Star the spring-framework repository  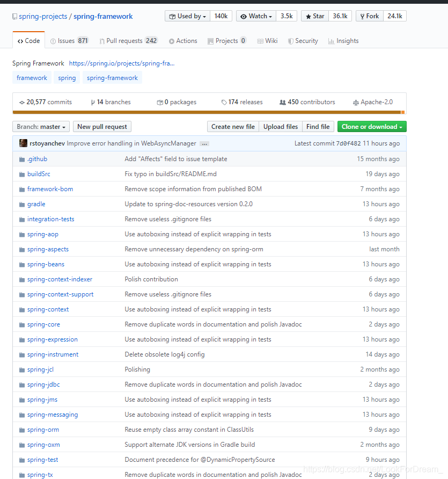click(315, 16)
